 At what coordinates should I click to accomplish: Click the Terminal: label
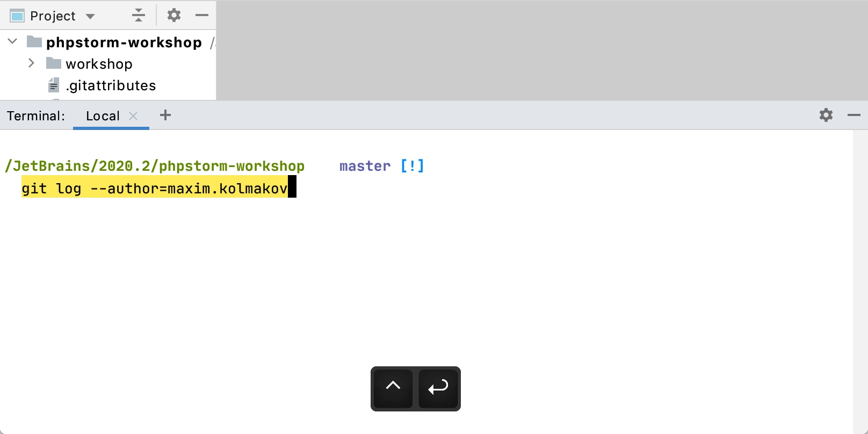36,116
